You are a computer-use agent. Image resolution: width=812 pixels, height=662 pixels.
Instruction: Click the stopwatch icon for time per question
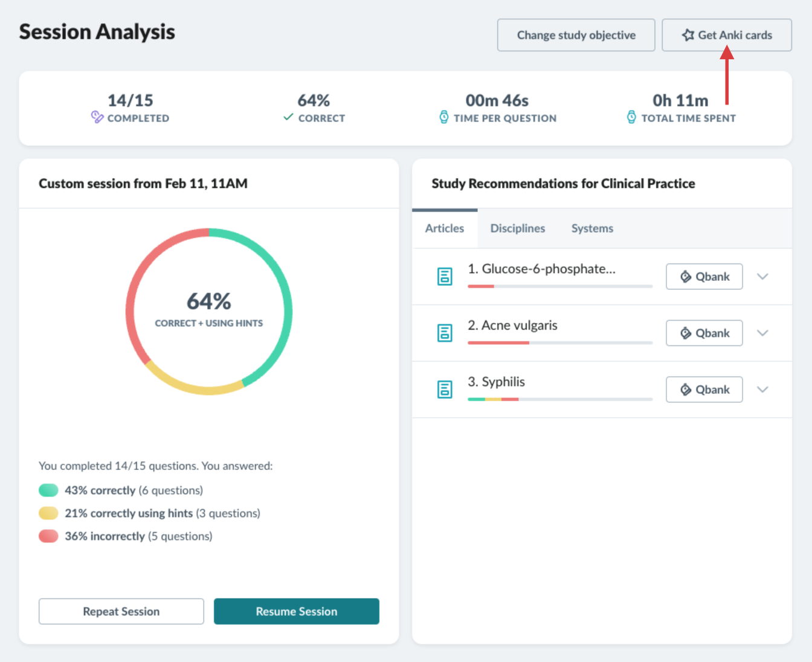tap(444, 117)
